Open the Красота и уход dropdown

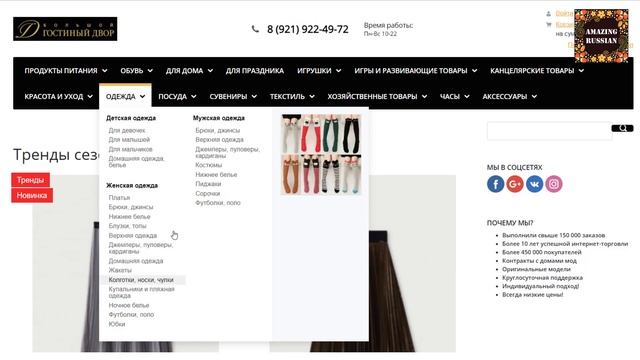coord(58,97)
